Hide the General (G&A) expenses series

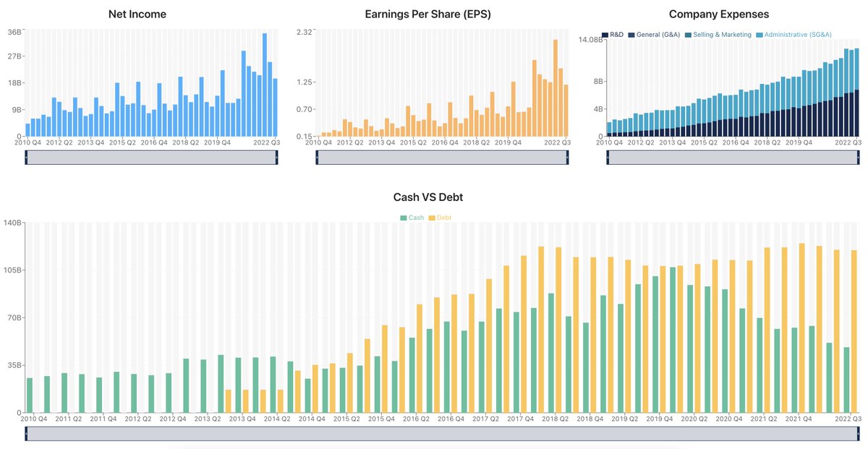coord(654,35)
